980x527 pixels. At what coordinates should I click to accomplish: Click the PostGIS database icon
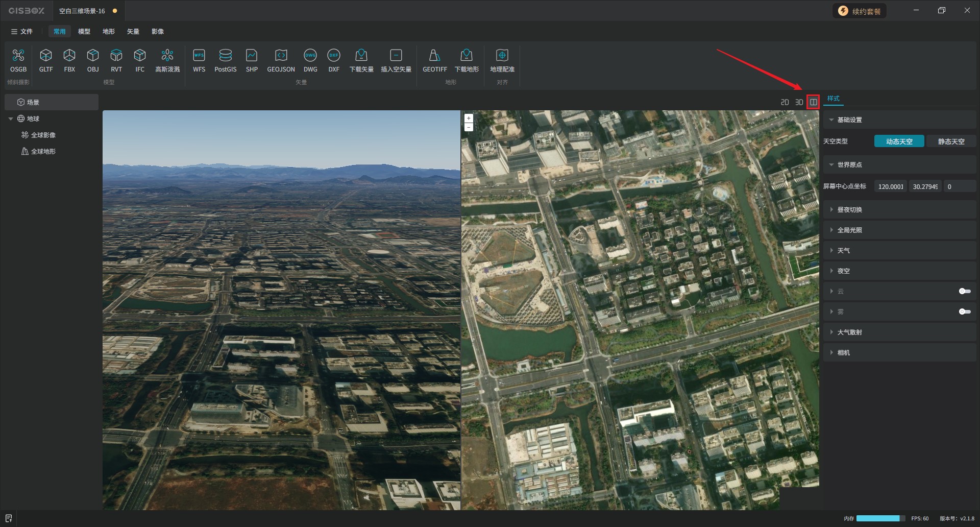(225, 56)
